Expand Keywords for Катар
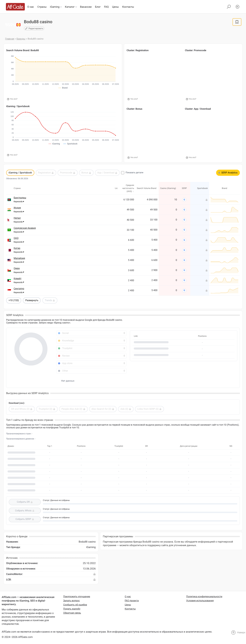Viewport: 246px width, 644px height. [x=19, y=252]
